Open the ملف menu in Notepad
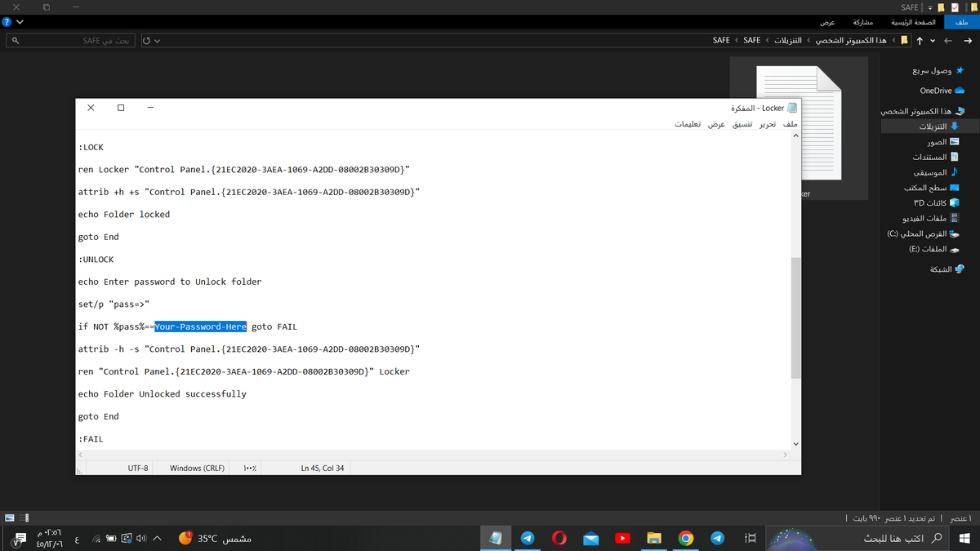The height and width of the screenshot is (551, 980). [790, 124]
